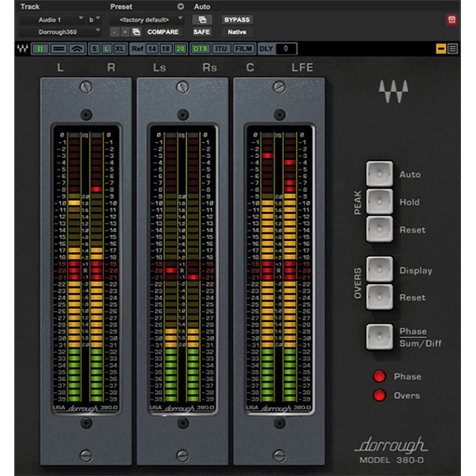The height and width of the screenshot is (476, 476).
Task: Set meter size to S
Action: pos(94,48)
